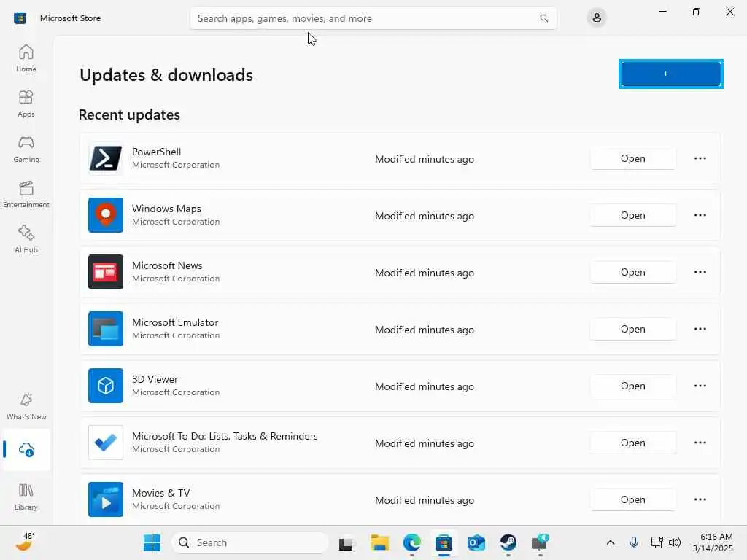This screenshot has height=560, width=747.
Task: Open the weather widget showing 48°
Action: click(x=26, y=542)
